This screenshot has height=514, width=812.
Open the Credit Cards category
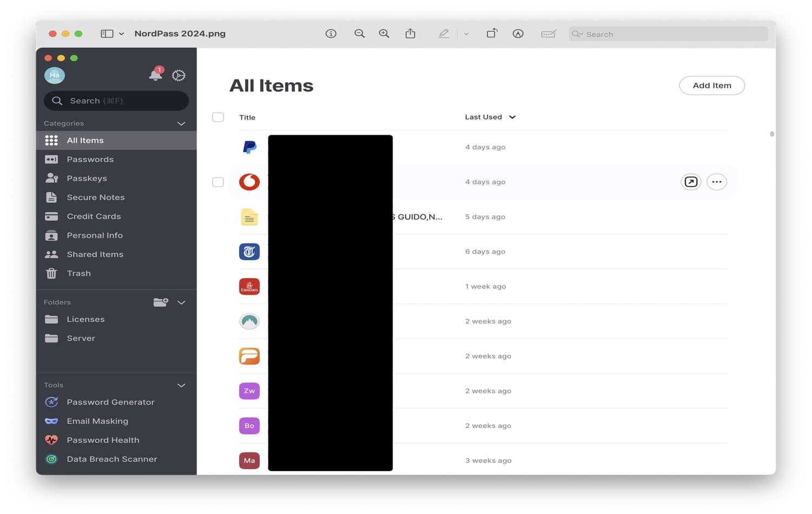(116, 216)
